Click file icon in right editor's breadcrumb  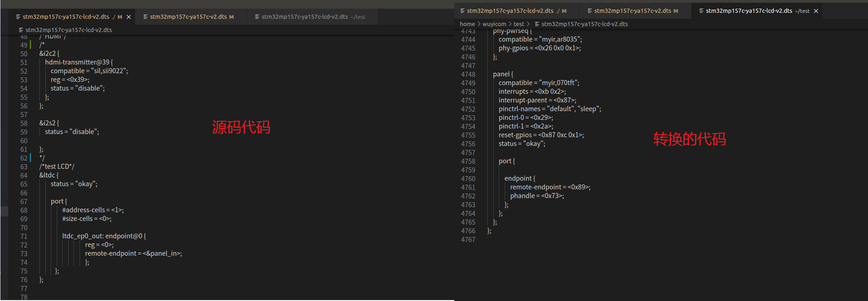[537, 24]
